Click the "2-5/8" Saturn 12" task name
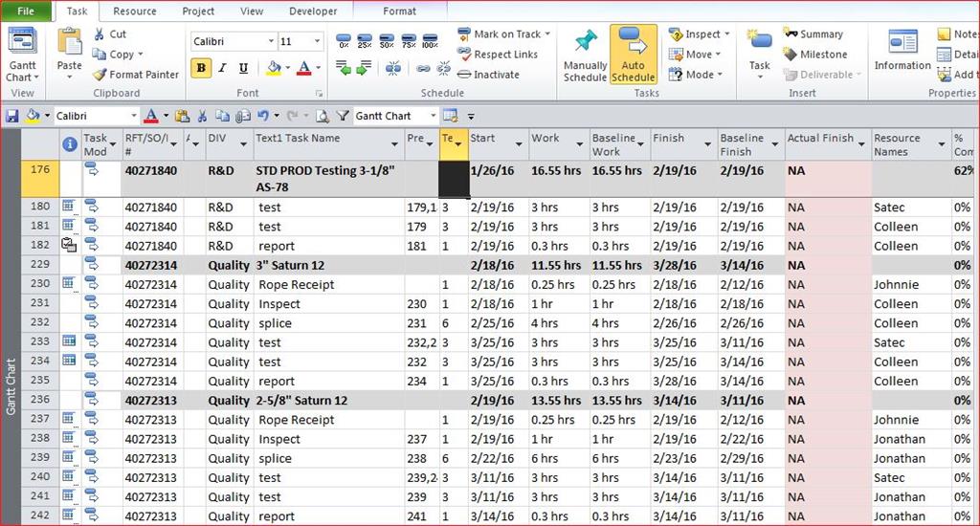The image size is (980, 526). (x=301, y=401)
